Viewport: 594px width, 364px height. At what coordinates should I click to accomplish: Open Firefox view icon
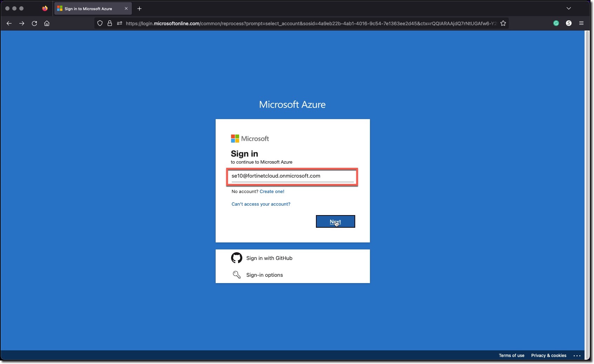45,8
